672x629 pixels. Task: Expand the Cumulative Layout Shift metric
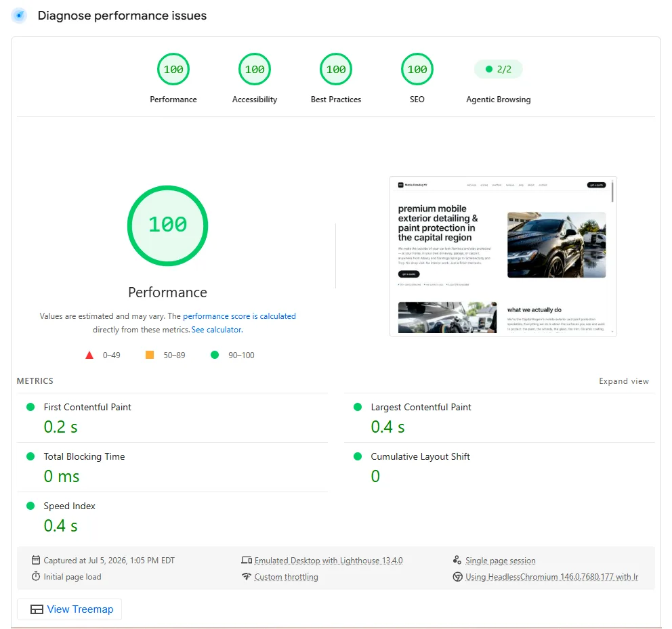tap(499, 467)
